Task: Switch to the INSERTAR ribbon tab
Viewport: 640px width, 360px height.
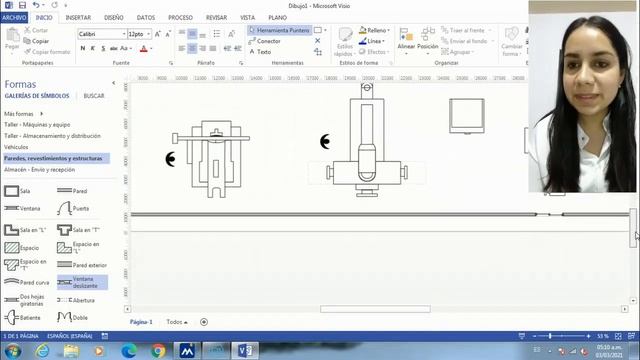Action: (78, 18)
